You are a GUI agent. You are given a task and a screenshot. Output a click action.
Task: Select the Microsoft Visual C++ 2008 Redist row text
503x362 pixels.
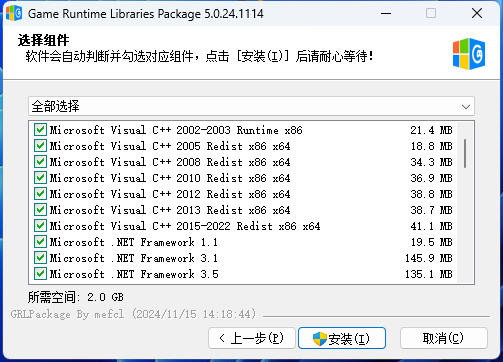coord(170,162)
